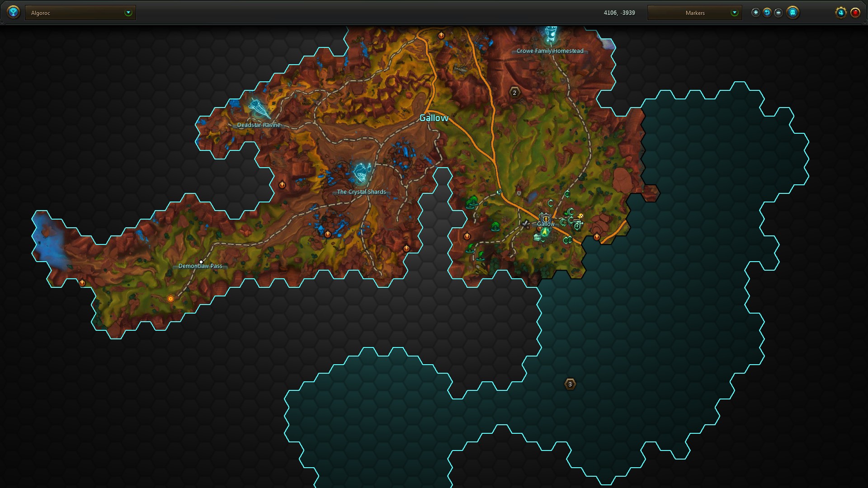Click the golden vendor icon east of Gallow

(x=580, y=216)
